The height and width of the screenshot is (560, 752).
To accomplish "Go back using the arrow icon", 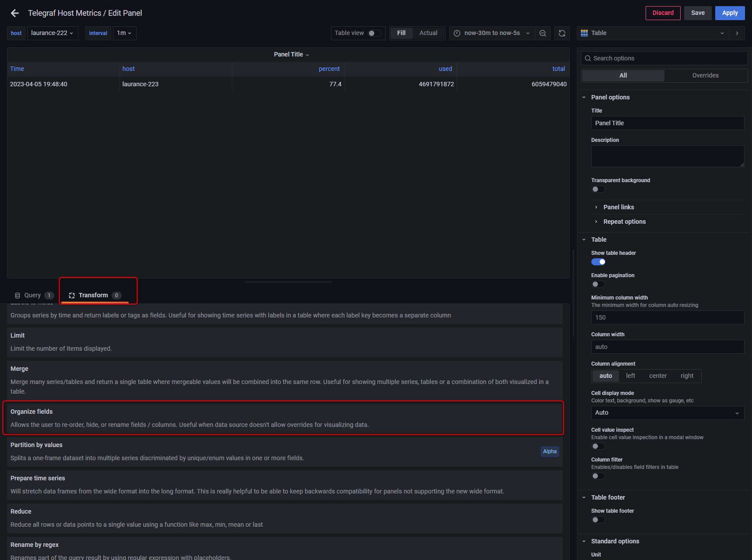I will coord(15,13).
